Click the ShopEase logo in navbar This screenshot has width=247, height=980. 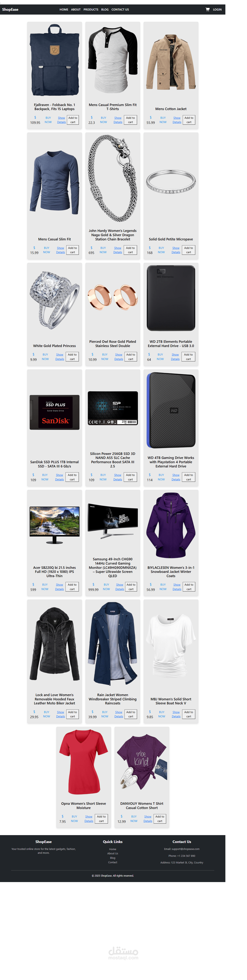[10, 10]
